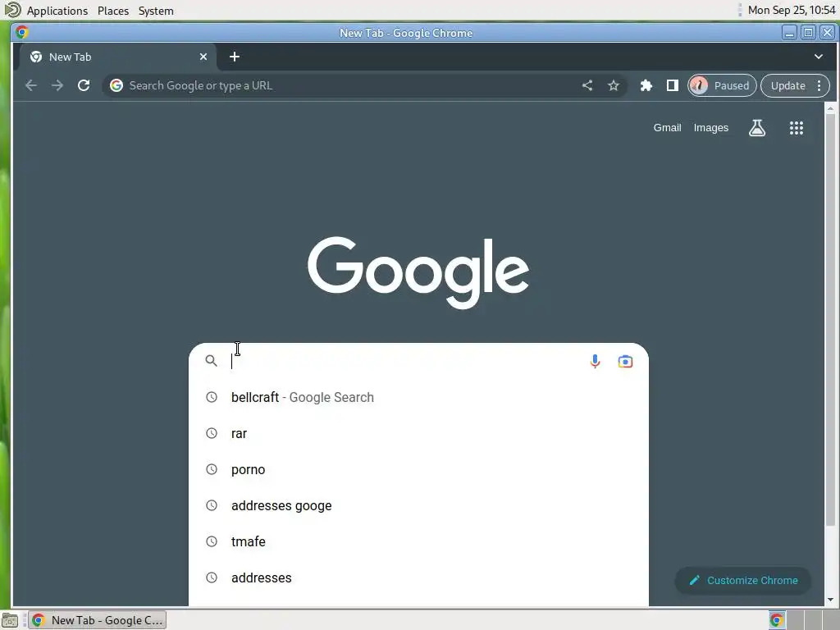The width and height of the screenshot is (840, 630).
Task: Search by image with camera icon
Action: click(625, 362)
